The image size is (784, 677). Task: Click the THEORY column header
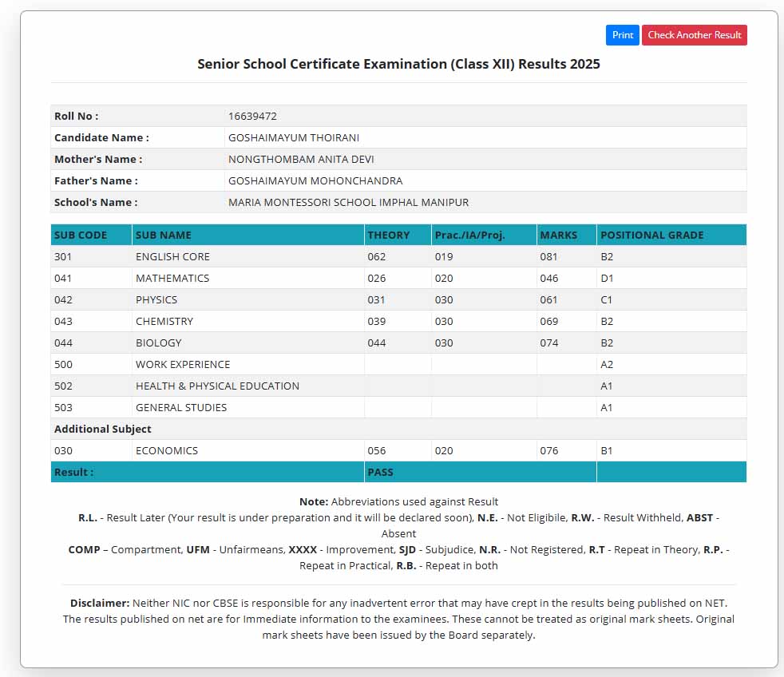tap(388, 236)
